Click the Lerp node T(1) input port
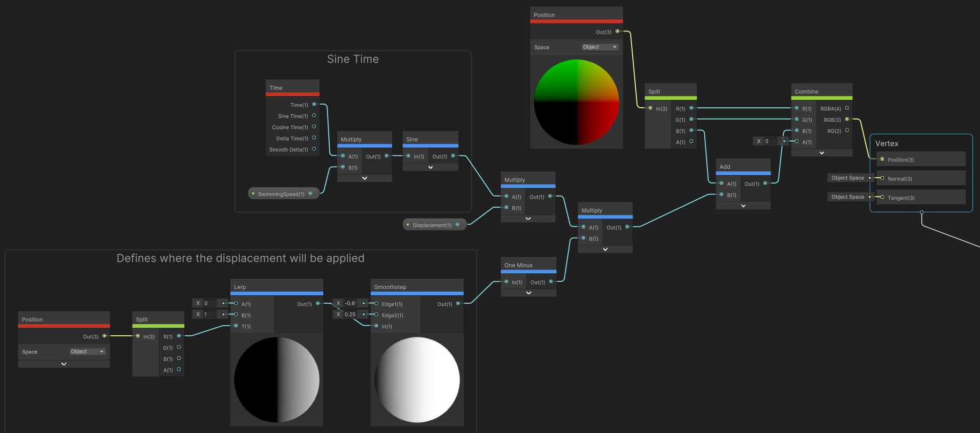 tap(236, 326)
